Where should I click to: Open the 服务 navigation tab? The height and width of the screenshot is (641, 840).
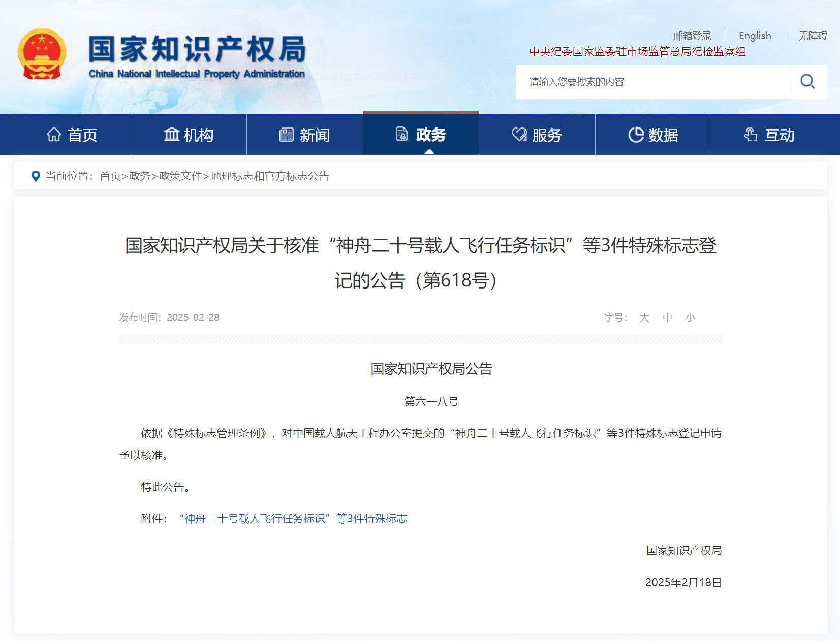point(537,135)
